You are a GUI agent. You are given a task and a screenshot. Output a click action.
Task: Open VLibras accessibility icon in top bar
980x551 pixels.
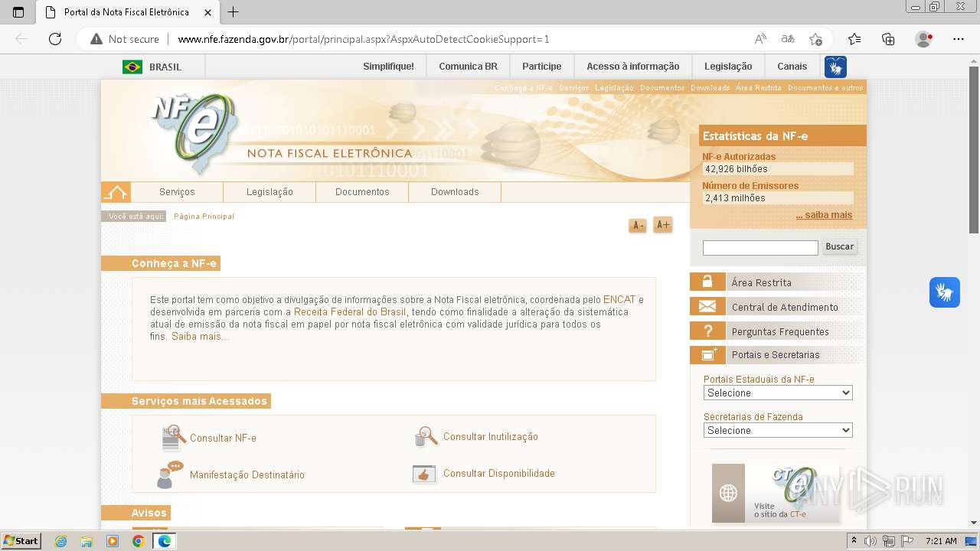click(835, 67)
